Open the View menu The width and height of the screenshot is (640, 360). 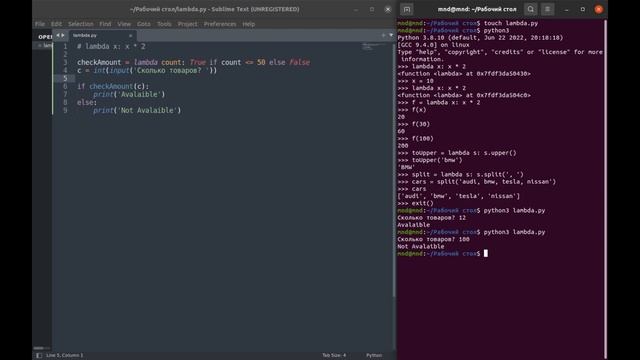point(124,24)
